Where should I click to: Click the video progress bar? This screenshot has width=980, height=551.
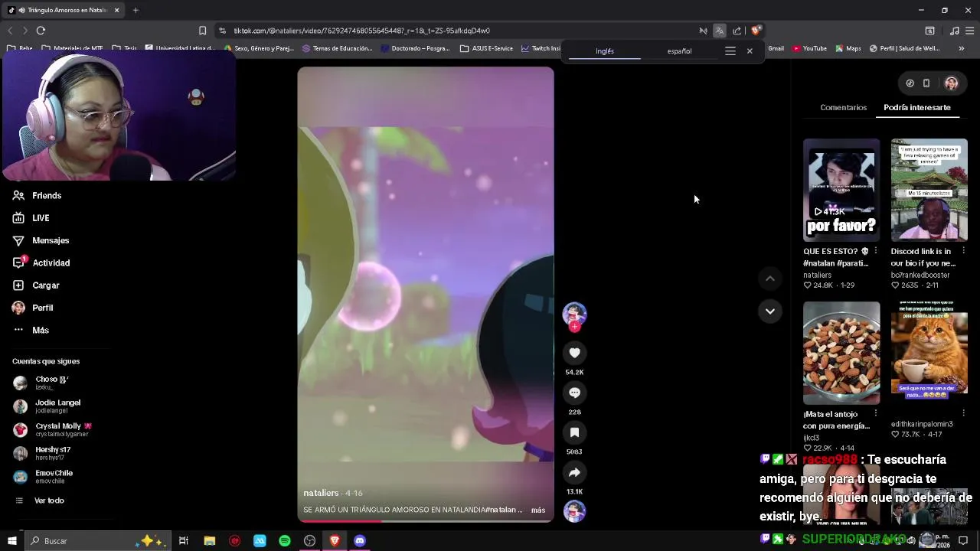426,520
